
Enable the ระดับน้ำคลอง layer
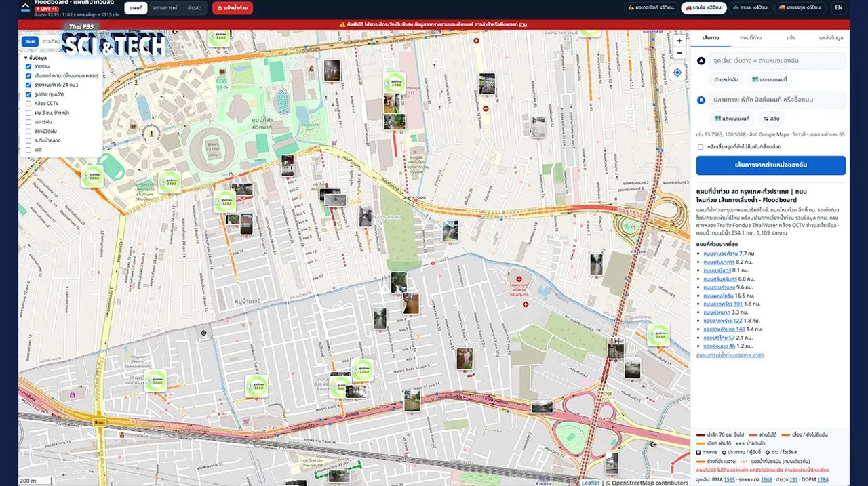[x=28, y=140]
